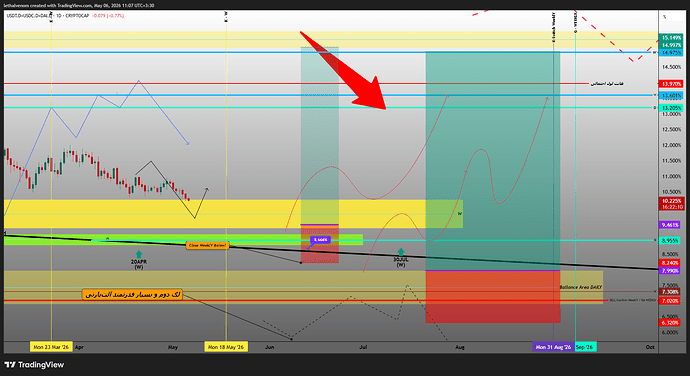Select the purple Mon 31 Aug '26 date marker
Image resolution: width=690 pixels, height=376 pixels.
(553, 347)
